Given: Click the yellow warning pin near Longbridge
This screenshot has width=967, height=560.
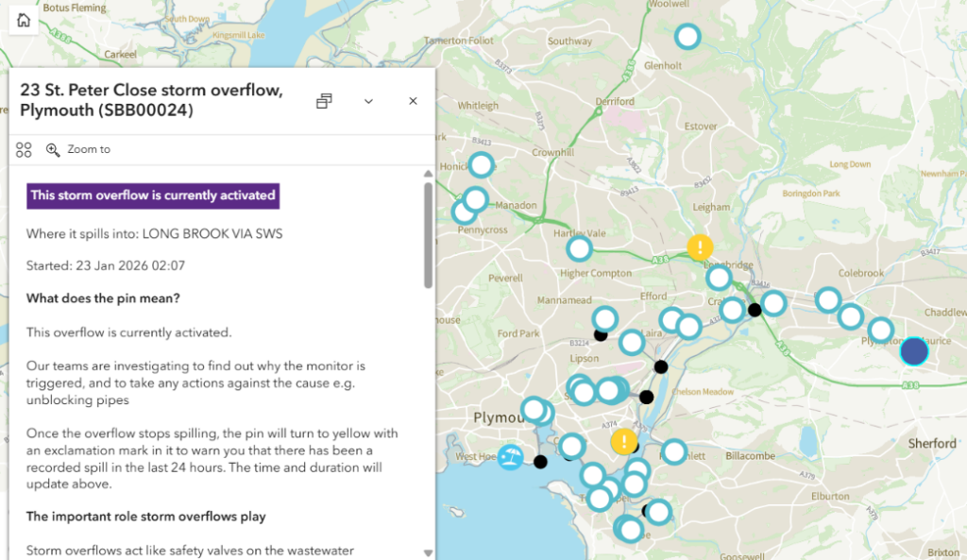Looking at the screenshot, I should tap(700, 247).
